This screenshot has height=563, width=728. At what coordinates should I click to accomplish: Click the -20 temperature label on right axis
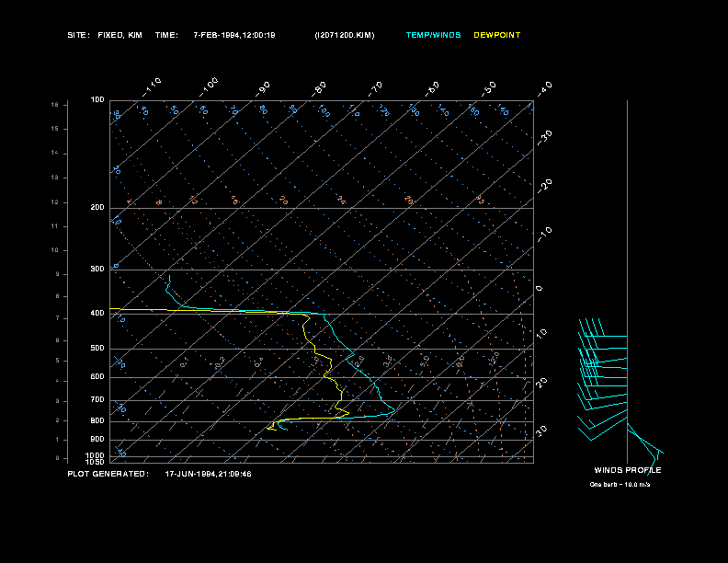(545, 186)
